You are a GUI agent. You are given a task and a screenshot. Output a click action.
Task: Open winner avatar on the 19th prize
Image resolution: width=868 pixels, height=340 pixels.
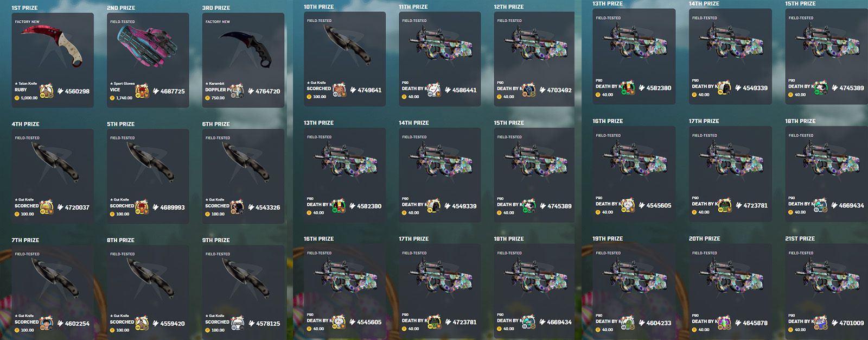click(628, 323)
